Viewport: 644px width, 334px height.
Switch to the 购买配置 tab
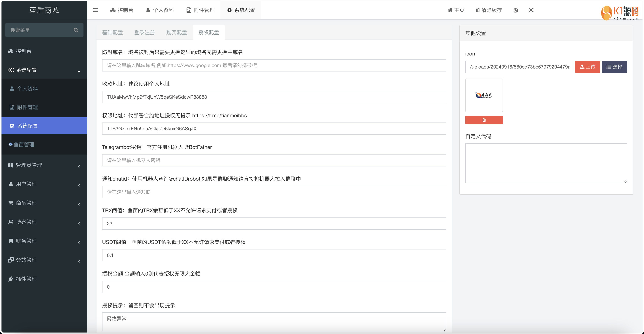click(176, 32)
